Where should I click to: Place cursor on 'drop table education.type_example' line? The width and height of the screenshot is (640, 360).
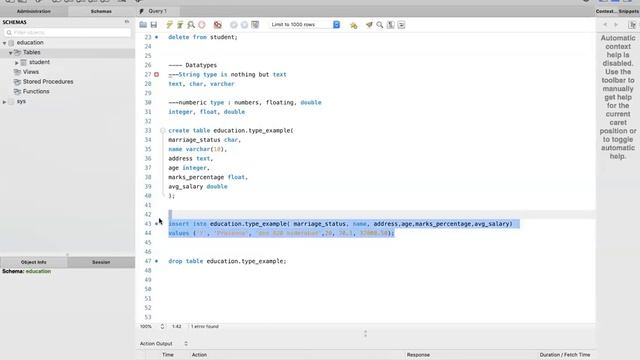click(227, 261)
